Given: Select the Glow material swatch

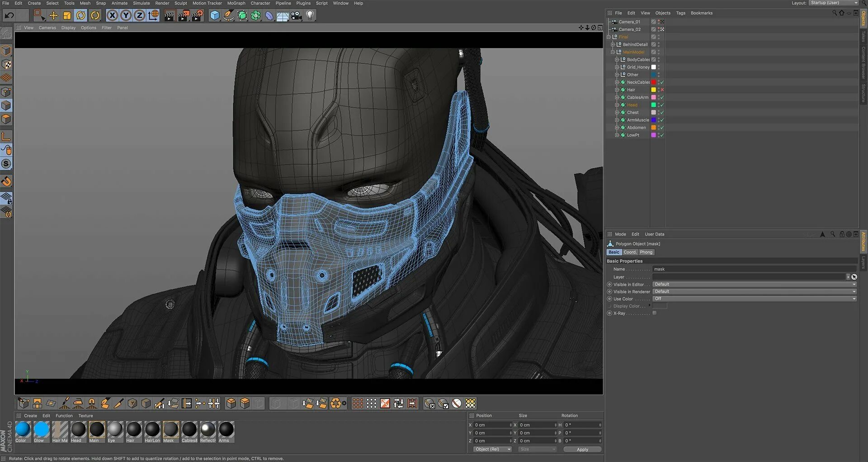Looking at the screenshot, I should [41, 429].
